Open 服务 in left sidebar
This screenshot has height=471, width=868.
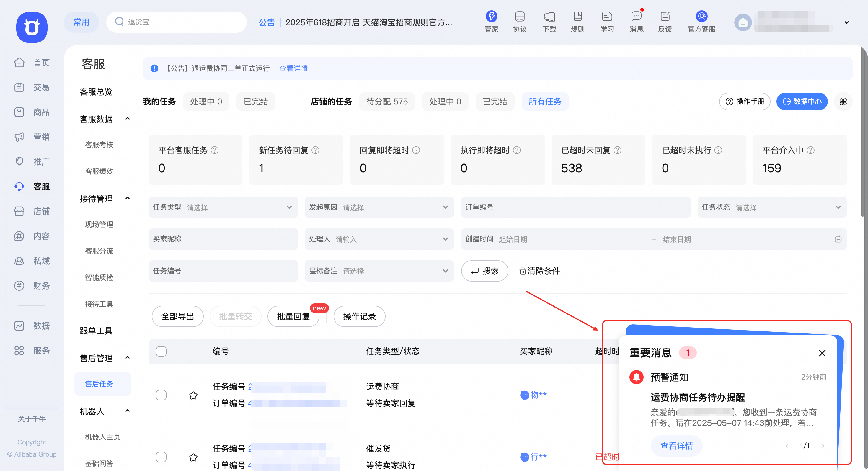pyautogui.click(x=32, y=350)
